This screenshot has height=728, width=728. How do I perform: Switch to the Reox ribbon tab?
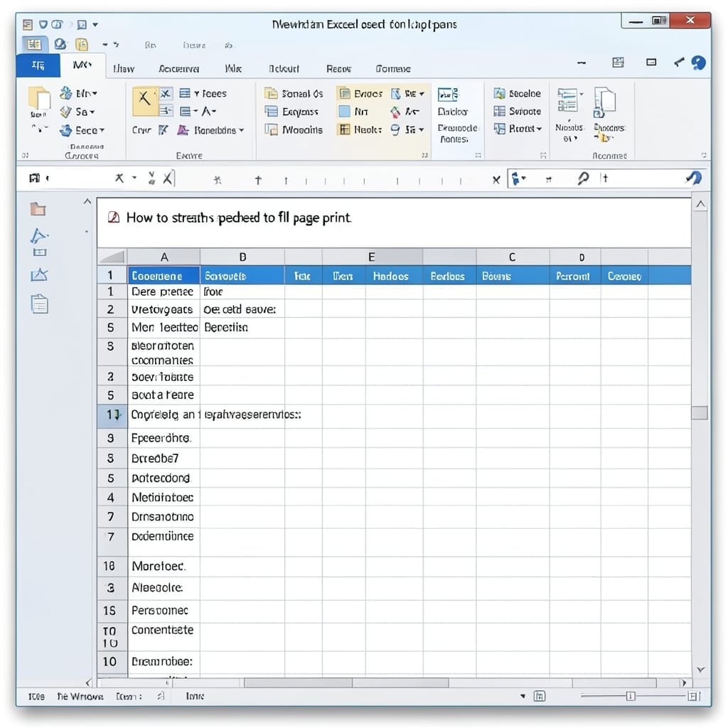[x=338, y=69]
